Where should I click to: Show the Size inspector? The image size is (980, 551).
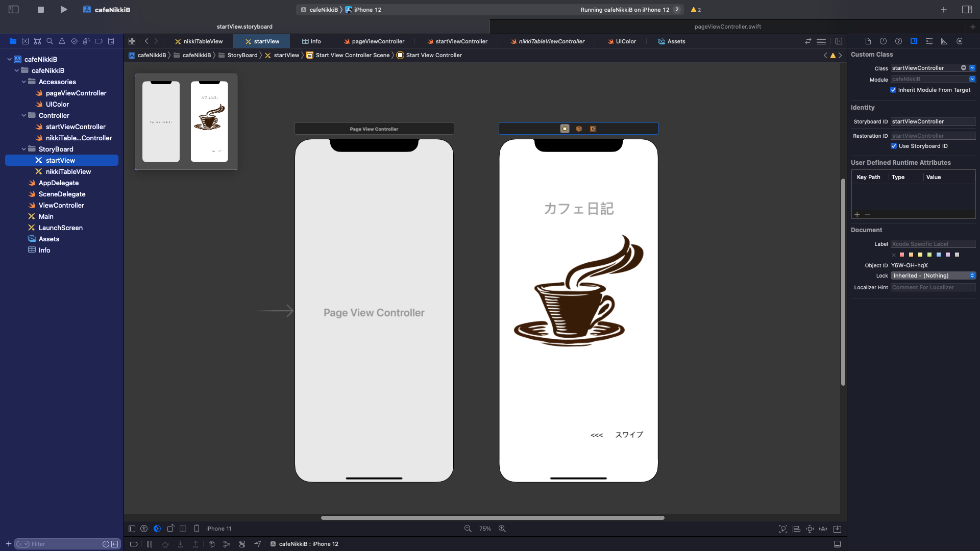[x=944, y=41]
